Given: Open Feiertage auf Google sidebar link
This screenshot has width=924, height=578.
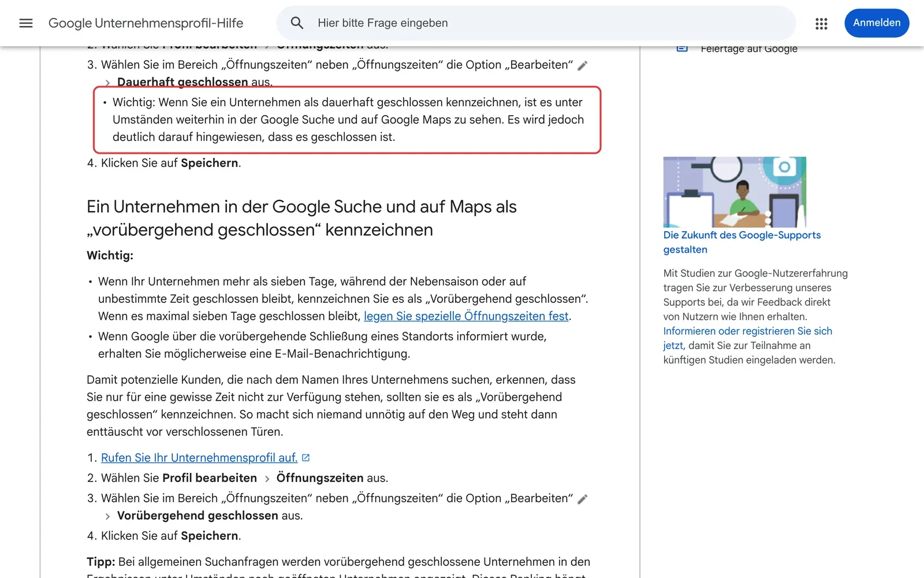Looking at the screenshot, I should tap(749, 49).
